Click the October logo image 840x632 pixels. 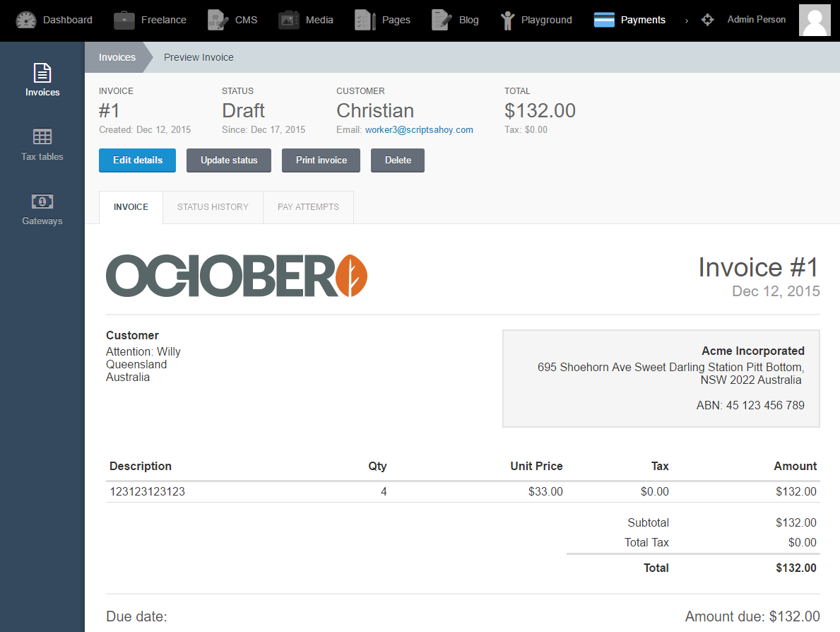point(236,276)
